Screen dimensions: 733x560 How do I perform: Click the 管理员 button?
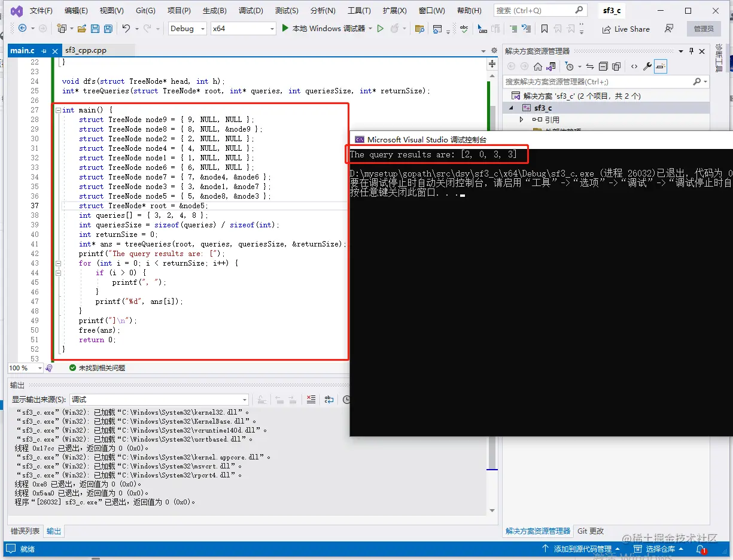(x=704, y=29)
